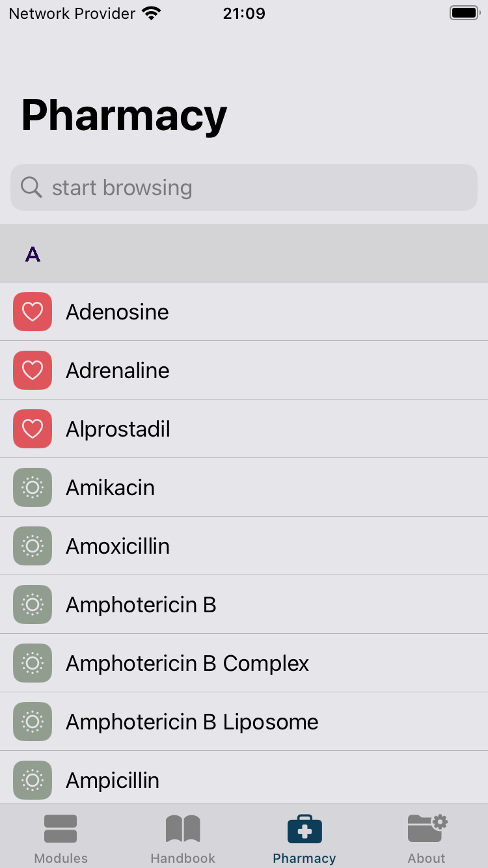Switch to the Handbook tab
Image resolution: width=488 pixels, height=868 pixels.
click(183, 839)
